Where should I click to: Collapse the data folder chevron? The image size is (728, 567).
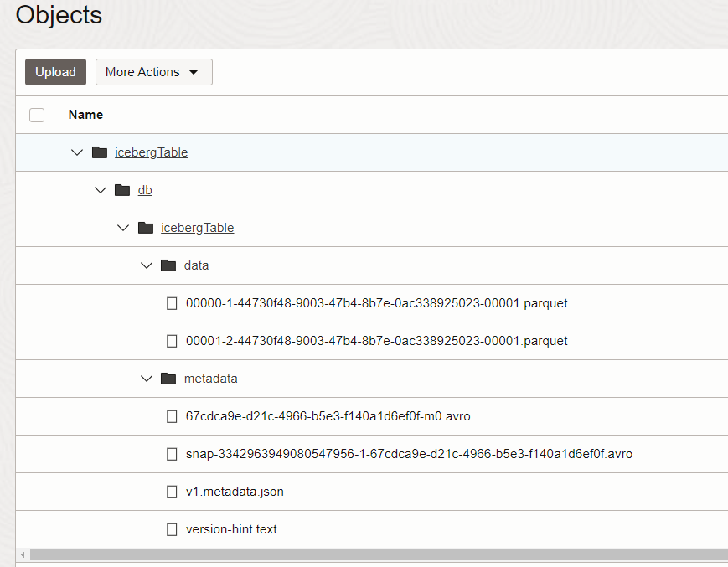point(147,265)
